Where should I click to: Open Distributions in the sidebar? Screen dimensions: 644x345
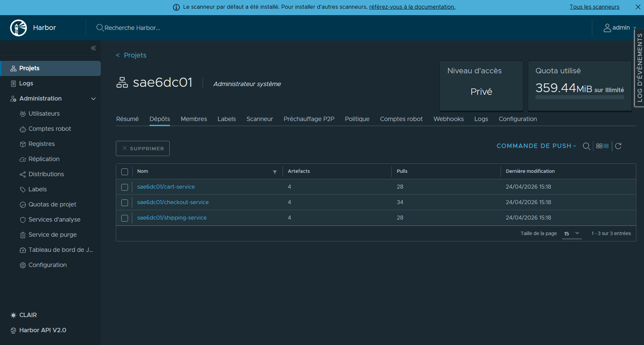point(46,174)
